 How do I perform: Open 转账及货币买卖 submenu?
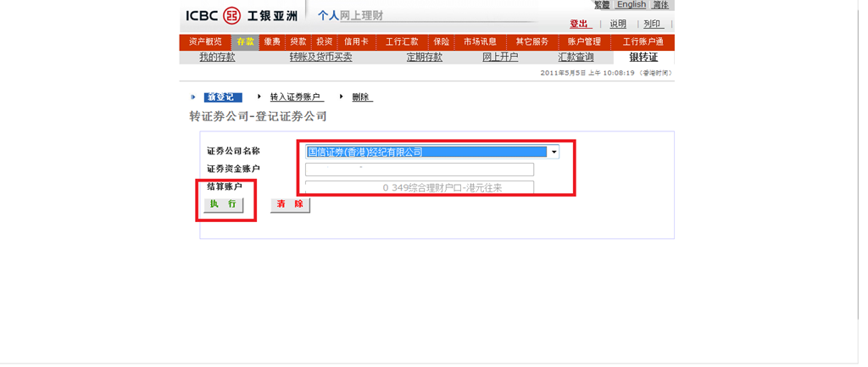320,58
